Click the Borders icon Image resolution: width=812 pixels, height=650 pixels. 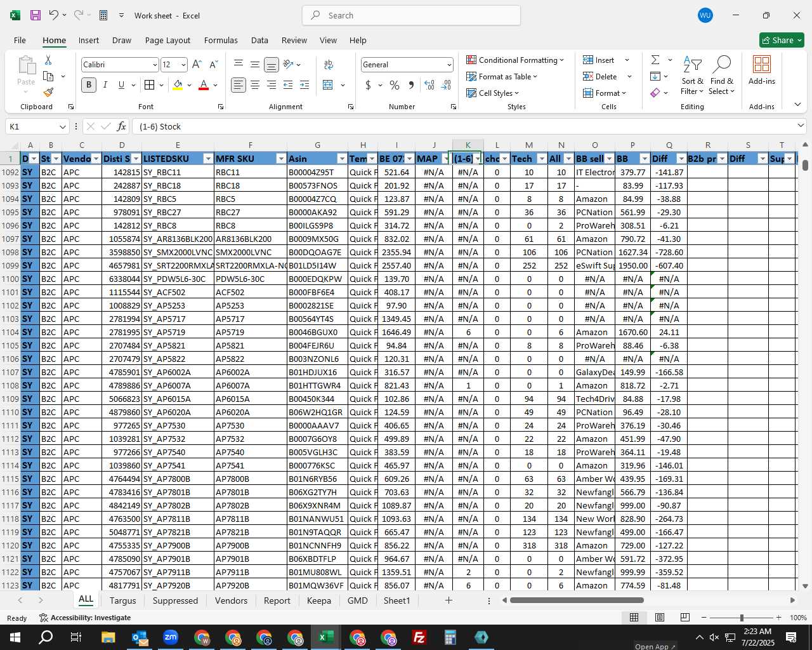point(149,85)
